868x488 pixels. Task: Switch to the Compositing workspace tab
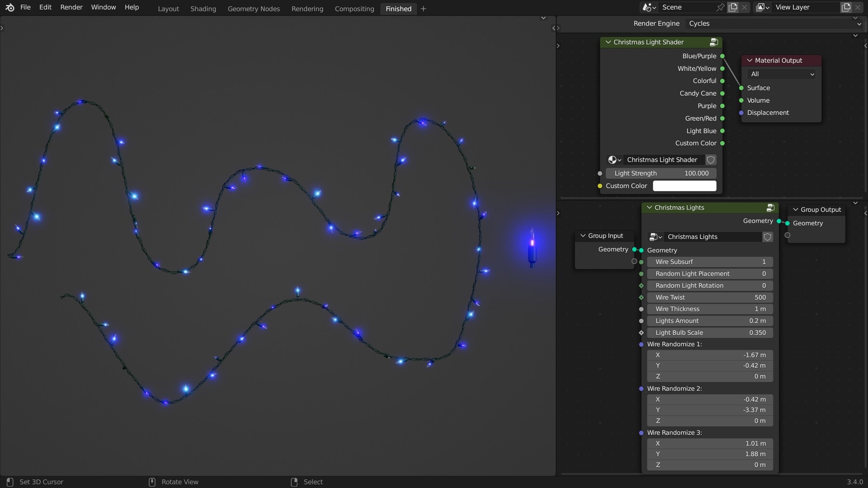[354, 9]
